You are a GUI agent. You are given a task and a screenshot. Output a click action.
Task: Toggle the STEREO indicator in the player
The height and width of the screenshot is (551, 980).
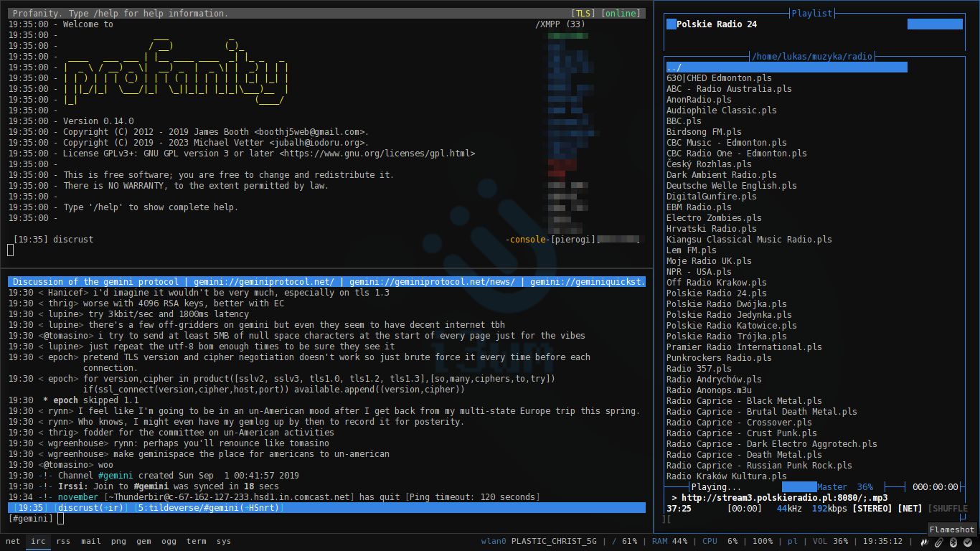(x=873, y=509)
